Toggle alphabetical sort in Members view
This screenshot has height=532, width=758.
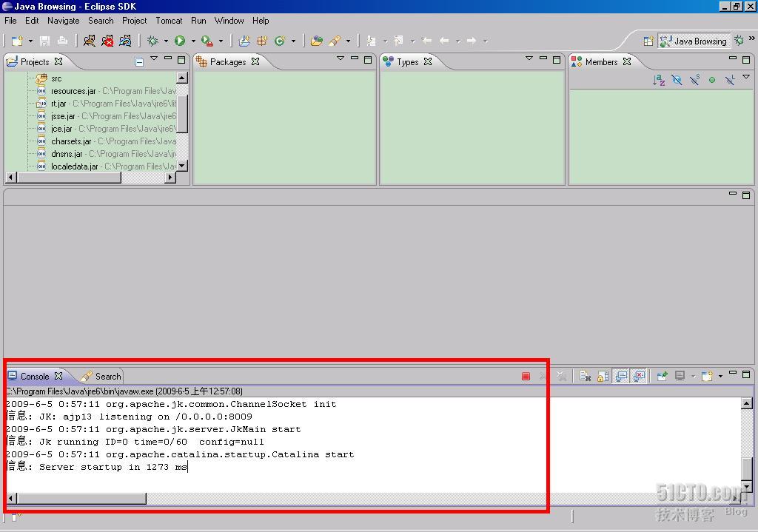click(658, 80)
